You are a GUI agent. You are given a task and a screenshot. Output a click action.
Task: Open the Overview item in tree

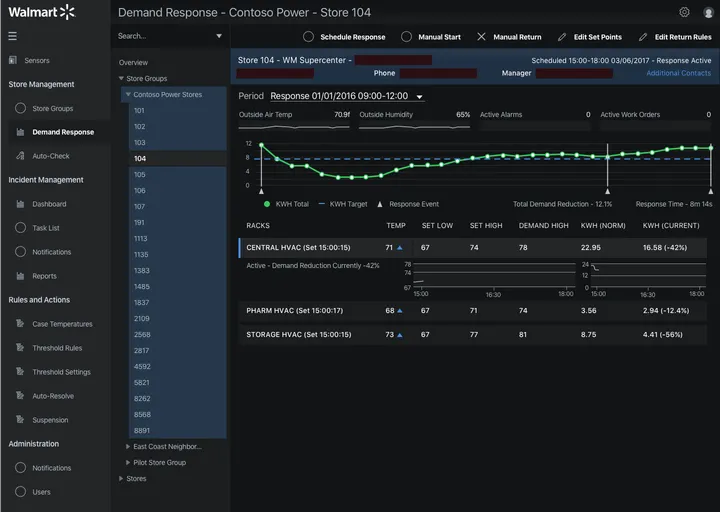tap(133, 62)
